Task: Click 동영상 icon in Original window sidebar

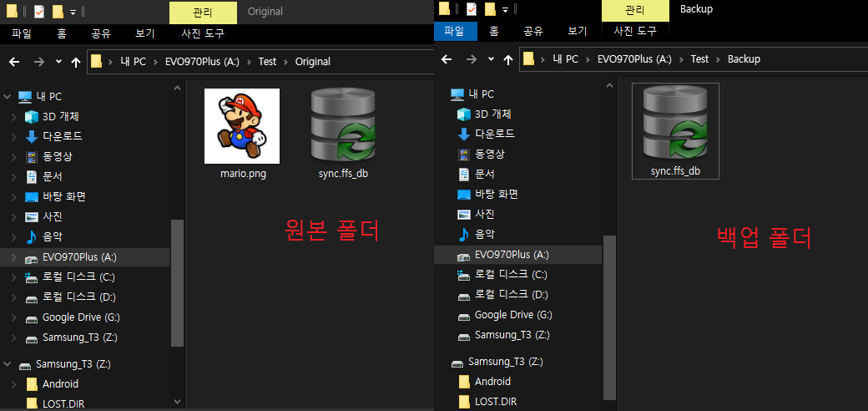Action: click(x=32, y=157)
